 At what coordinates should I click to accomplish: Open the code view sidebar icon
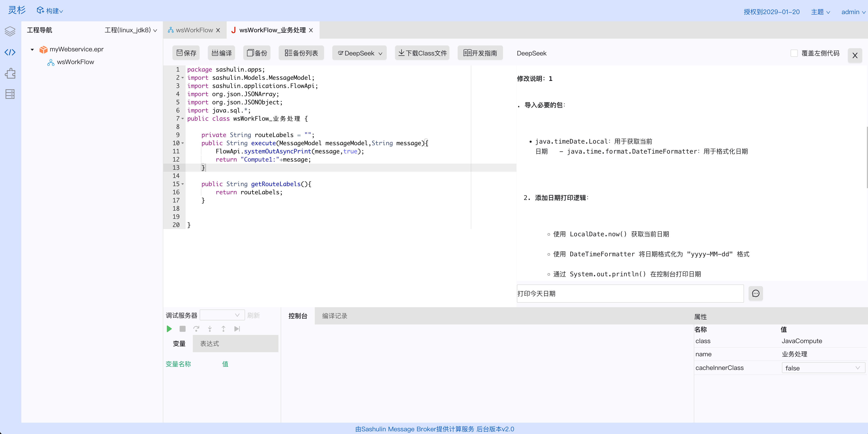pos(10,52)
